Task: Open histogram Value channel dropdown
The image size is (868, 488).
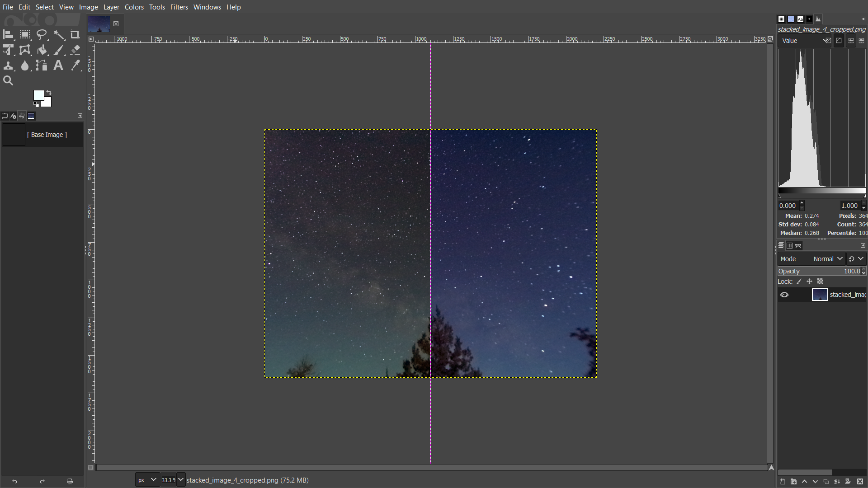Action: (x=805, y=41)
